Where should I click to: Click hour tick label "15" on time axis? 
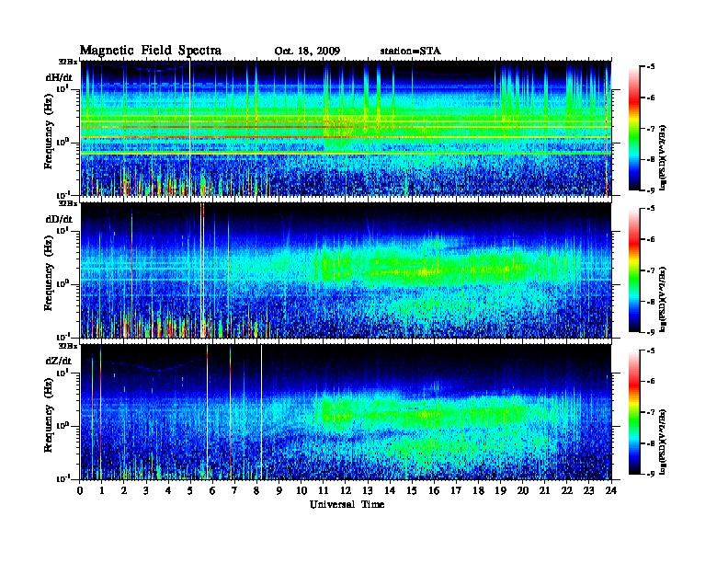coord(412,490)
